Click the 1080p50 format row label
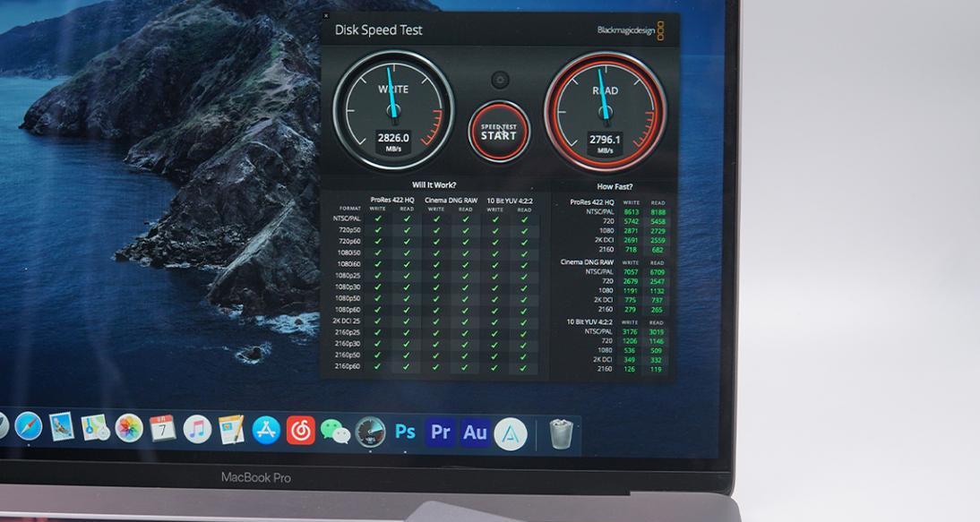 coord(348,298)
